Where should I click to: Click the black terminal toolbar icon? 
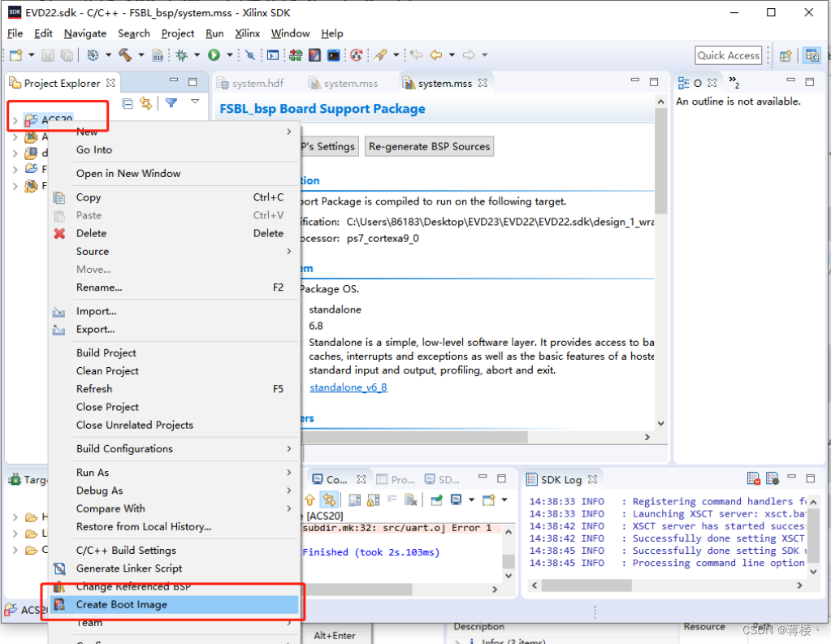point(333,54)
